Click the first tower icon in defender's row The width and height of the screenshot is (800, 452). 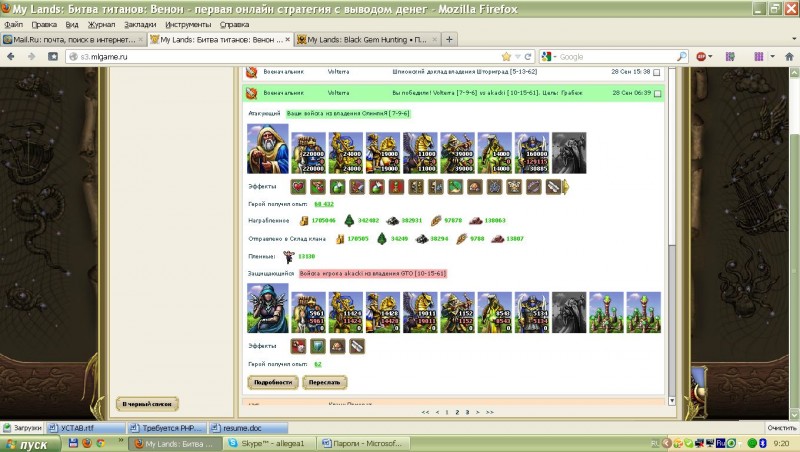point(606,311)
